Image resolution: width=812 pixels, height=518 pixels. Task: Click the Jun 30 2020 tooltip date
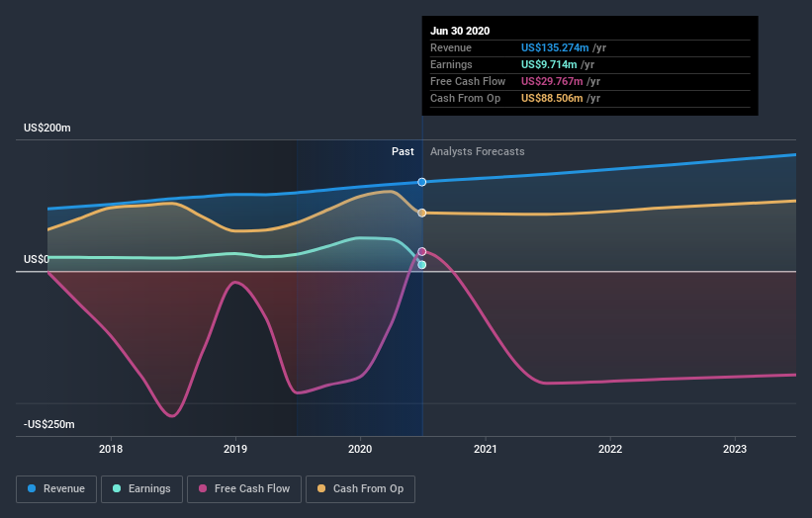coord(460,31)
